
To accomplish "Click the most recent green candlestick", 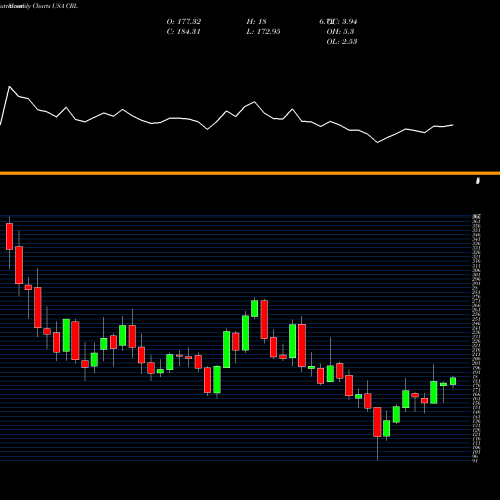I will [453, 381].
